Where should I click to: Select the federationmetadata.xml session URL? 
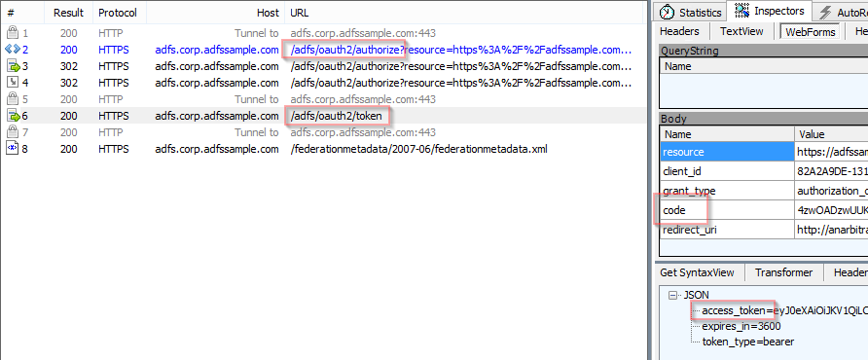pyautogui.click(x=418, y=149)
